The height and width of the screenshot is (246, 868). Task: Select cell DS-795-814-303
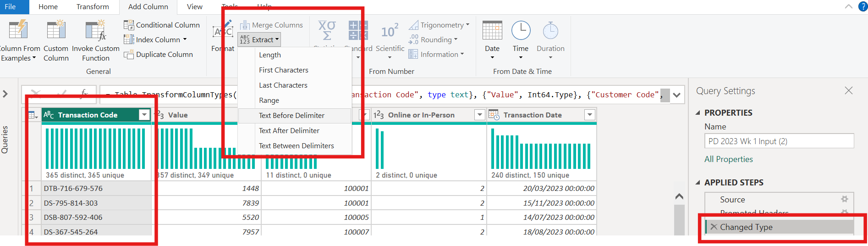point(96,203)
